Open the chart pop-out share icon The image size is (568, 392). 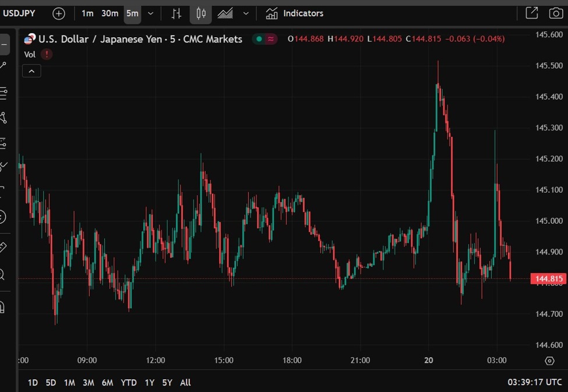coord(531,13)
